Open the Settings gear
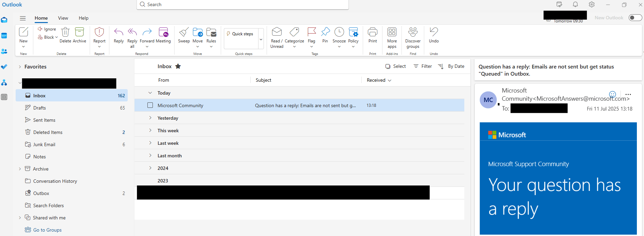Image resolution: width=644 pixels, height=236 pixels. click(592, 4)
